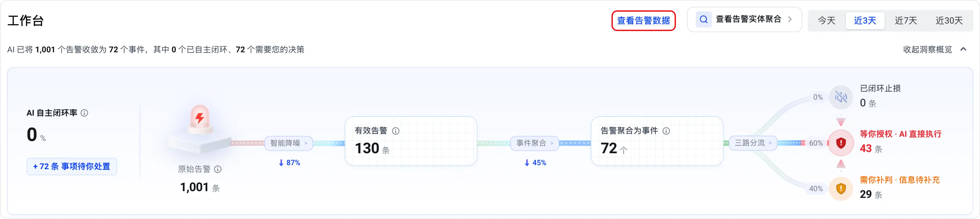This screenshot has width=980, height=219.
Task: Click the 87% noise reduction value
Action: [x=289, y=163]
